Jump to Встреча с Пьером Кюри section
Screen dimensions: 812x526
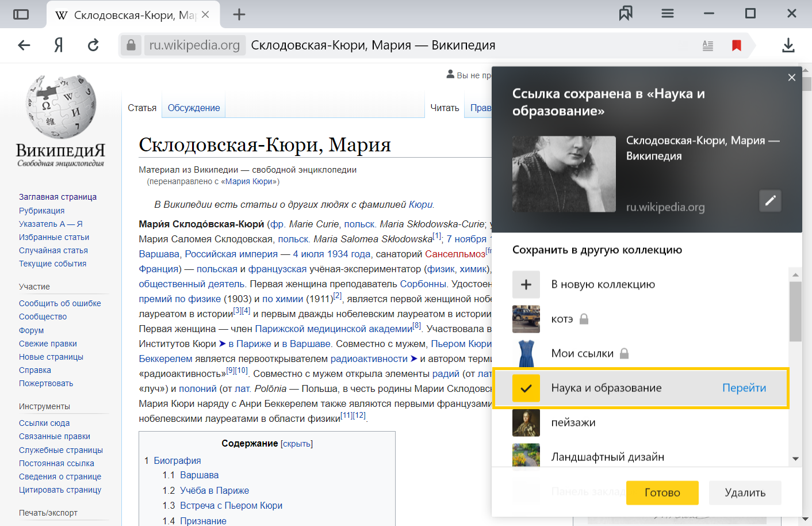point(231,505)
